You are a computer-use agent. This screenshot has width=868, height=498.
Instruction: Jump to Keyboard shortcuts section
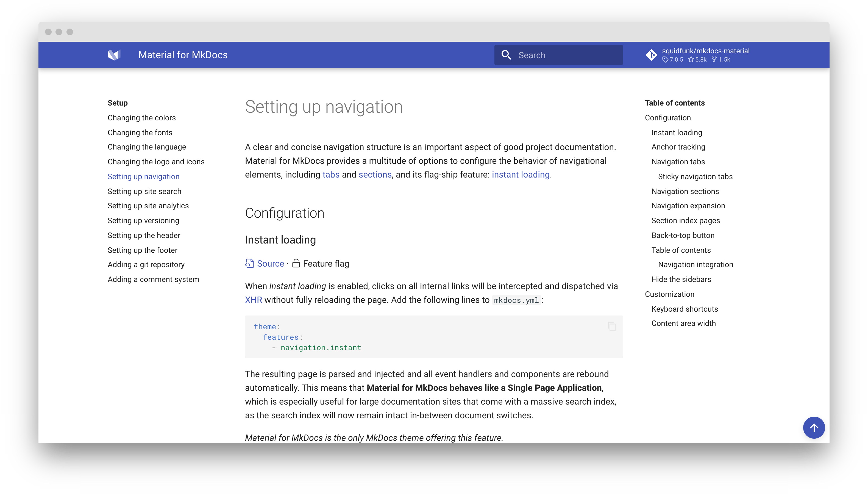685,309
